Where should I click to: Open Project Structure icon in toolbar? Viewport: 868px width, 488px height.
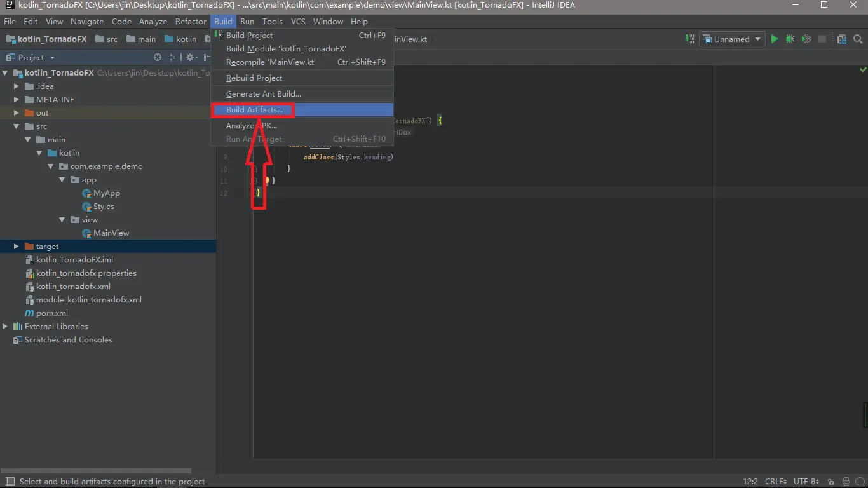842,39
